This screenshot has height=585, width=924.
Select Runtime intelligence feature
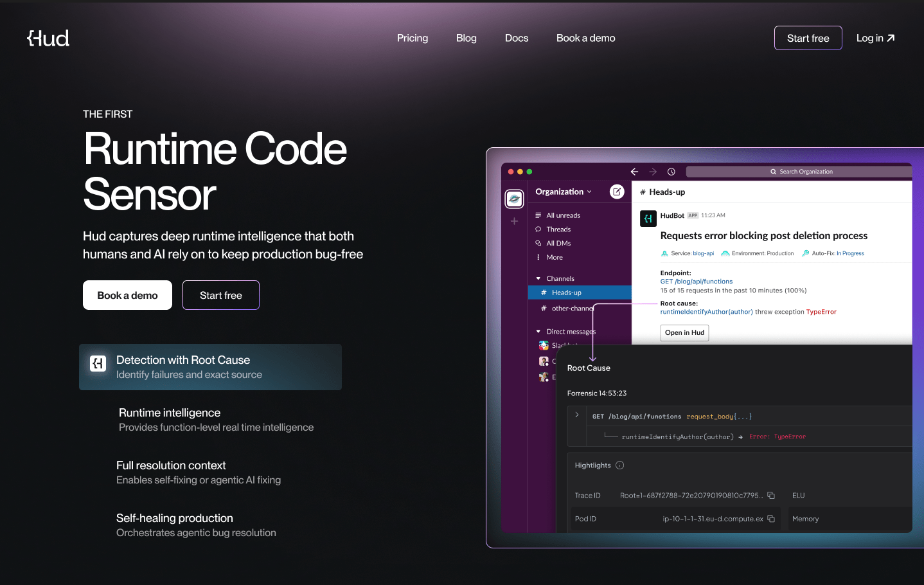point(216,420)
